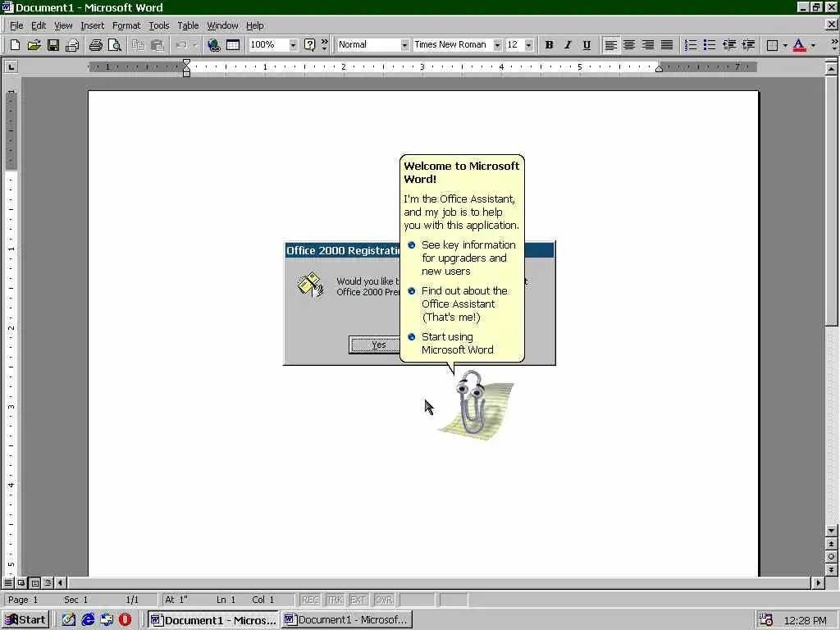Toggle EXT extend selection indicator

[x=358, y=600]
